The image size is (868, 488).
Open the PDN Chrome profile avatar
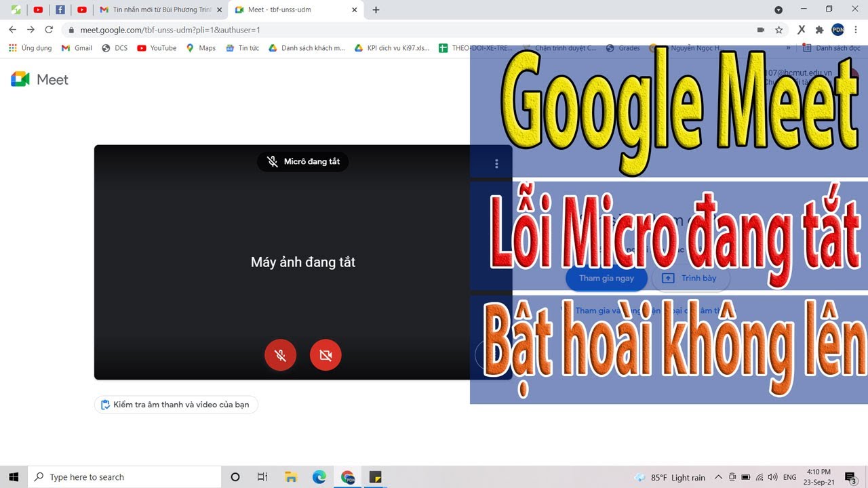(838, 29)
